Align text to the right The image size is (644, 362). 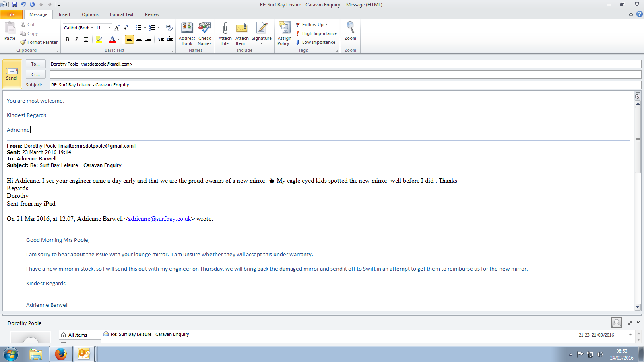point(148,39)
